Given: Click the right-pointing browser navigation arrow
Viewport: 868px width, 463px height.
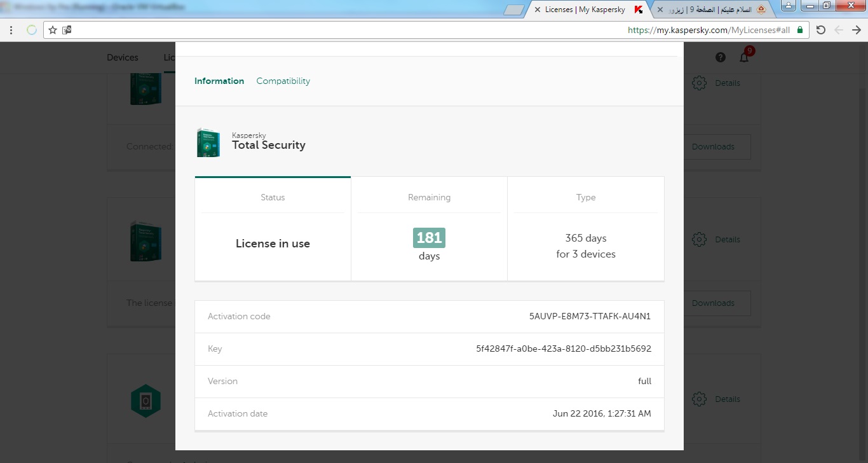Looking at the screenshot, I should [x=856, y=30].
